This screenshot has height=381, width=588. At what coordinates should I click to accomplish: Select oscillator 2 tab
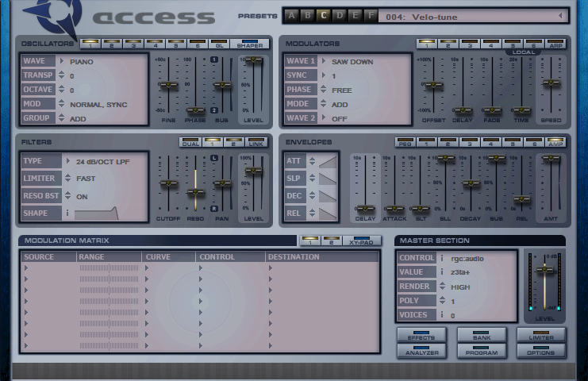click(112, 44)
